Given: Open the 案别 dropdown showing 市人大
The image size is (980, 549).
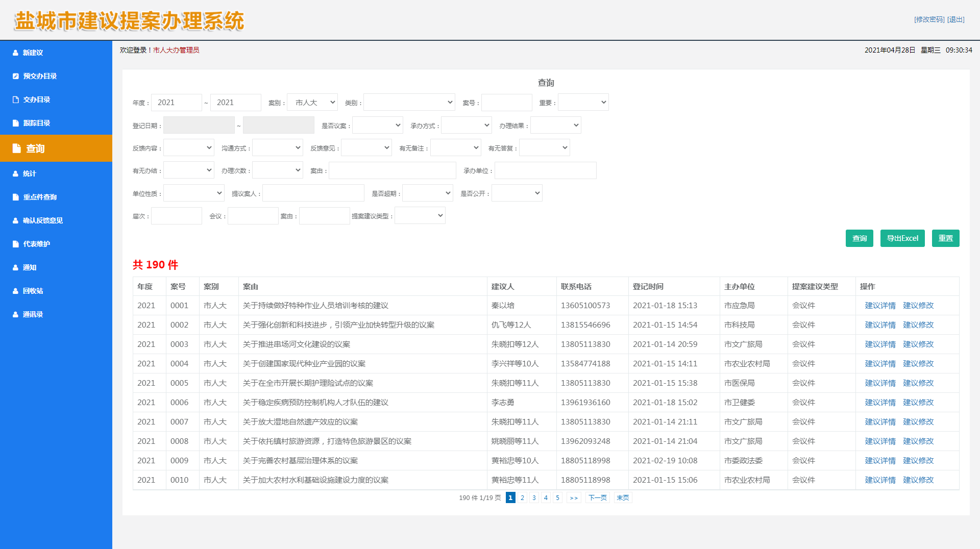Looking at the screenshot, I should tap(312, 103).
